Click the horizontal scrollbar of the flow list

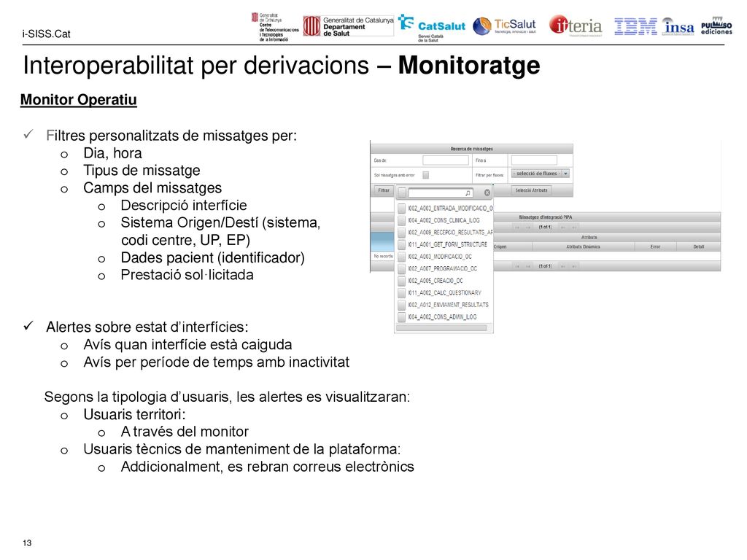(441, 327)
